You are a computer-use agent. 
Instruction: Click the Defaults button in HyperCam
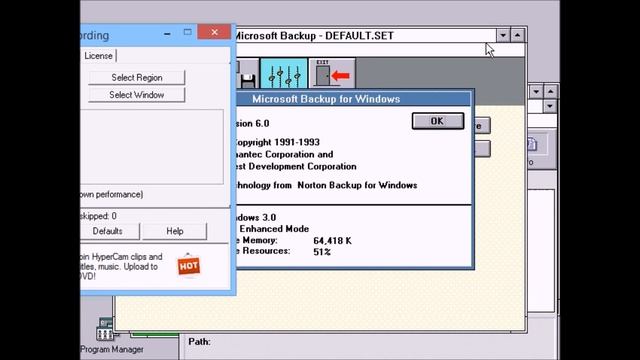(x=108, y=231)
